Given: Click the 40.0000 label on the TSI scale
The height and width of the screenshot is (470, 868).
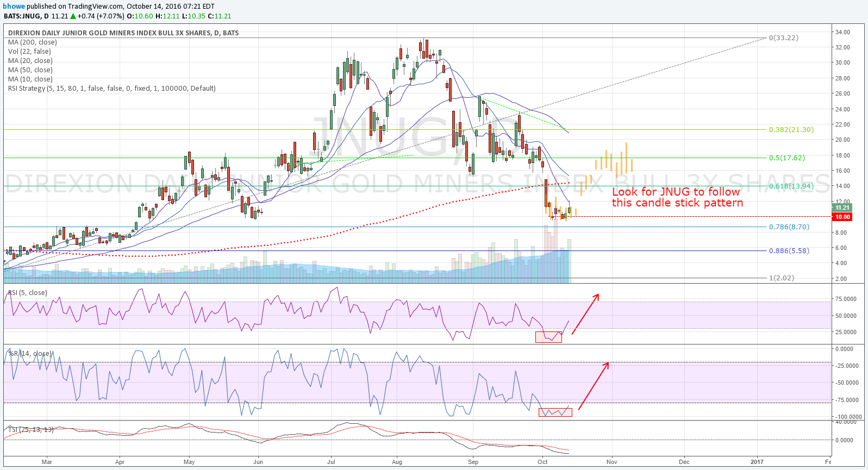Looking at the screenshot, I should pyautogui.click(x=846, y=422).
